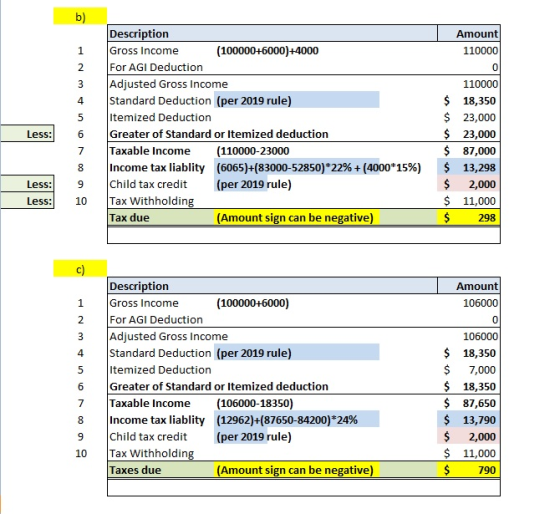Select the formula (12962)+(87650-84200)*24%

[287, 420]
